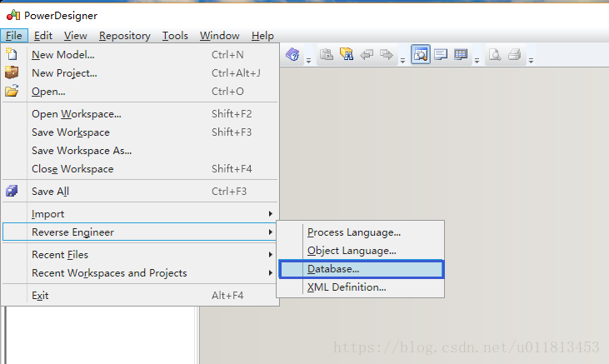The image size is (609, 364).
Task: Click the Open folder icon
Action: 12,91
